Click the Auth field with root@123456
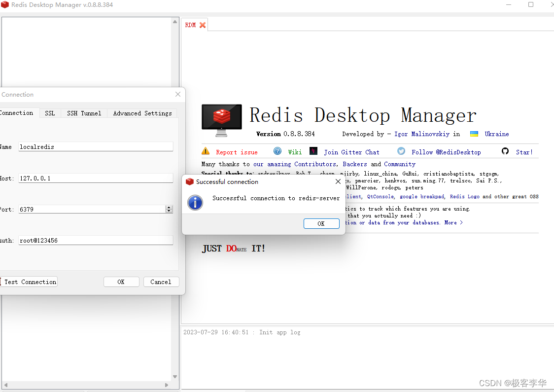This screenshot has height=392, width=554. (96, 240)
